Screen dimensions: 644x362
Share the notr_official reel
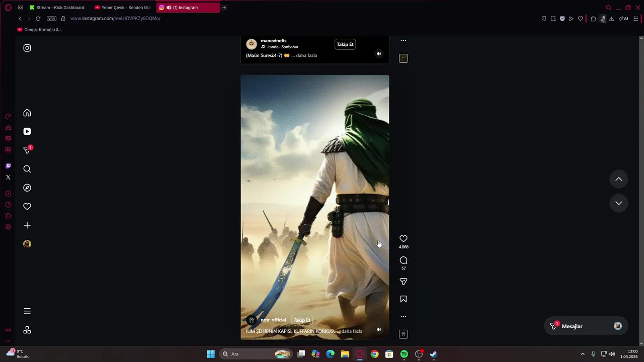tap(404, 282)
